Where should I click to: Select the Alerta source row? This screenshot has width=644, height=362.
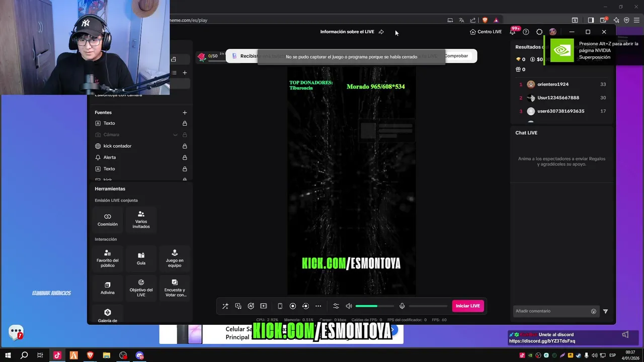(141, 157)
